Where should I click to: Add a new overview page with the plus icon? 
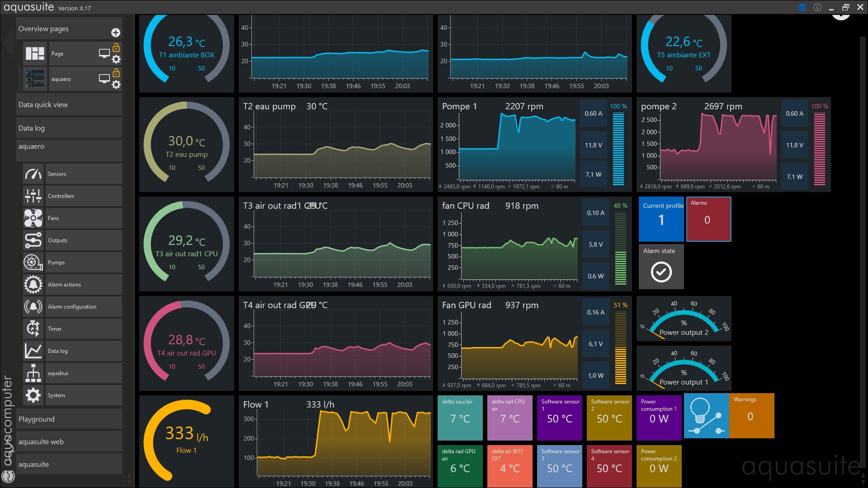point(116,33)
